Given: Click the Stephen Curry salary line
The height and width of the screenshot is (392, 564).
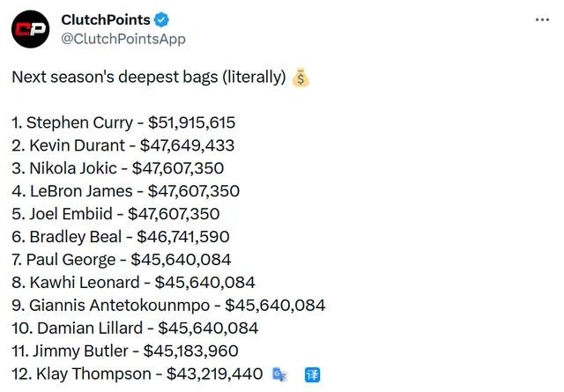Looking at the screenshot, I should click(123, 122).
